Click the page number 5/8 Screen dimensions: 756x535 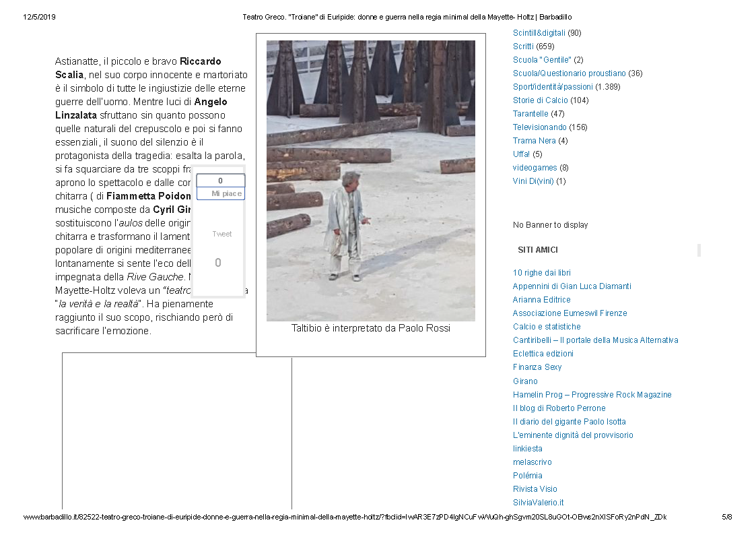[x=726, y=517]
